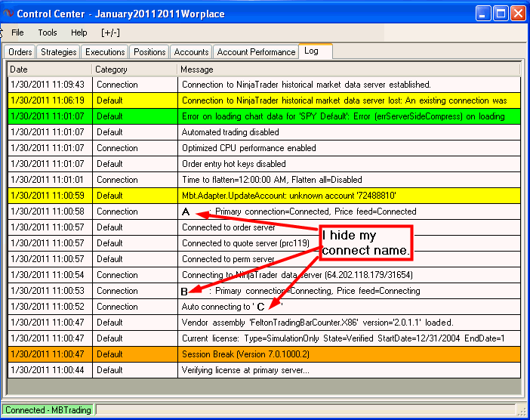
Task: Click the window resize grip in status bar
Action: 522,411
